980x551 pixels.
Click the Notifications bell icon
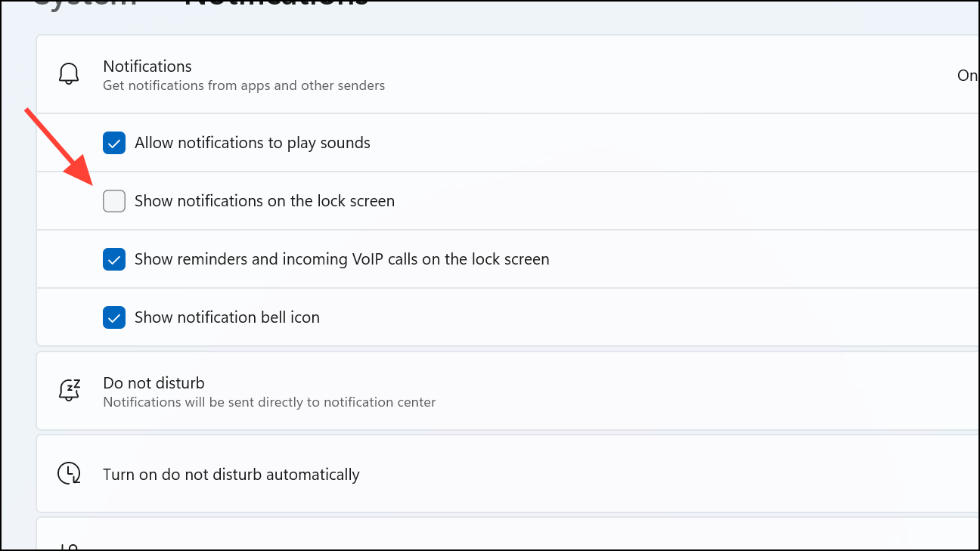(69, 74)
